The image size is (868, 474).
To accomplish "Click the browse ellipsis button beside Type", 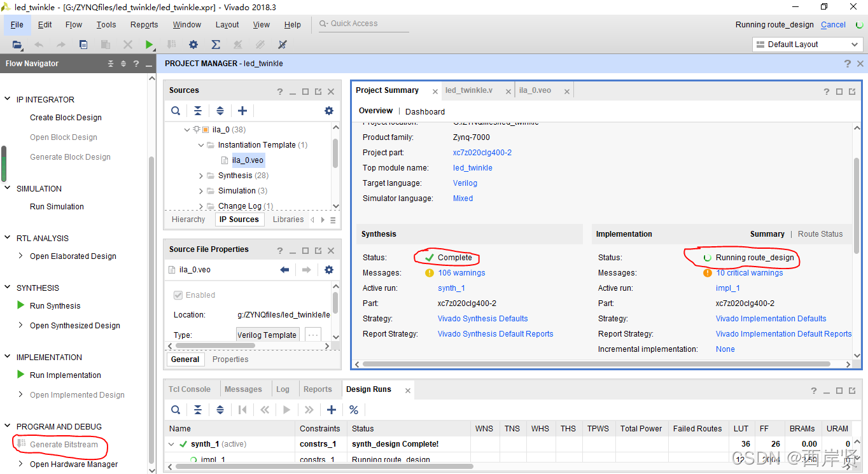I will (x=313, y=335).
